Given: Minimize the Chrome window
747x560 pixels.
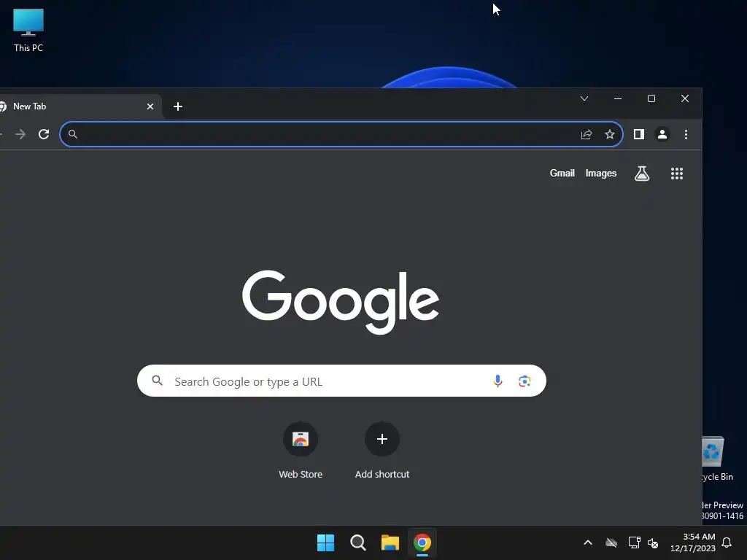Looking at the screenshot, I should (618, 98).
